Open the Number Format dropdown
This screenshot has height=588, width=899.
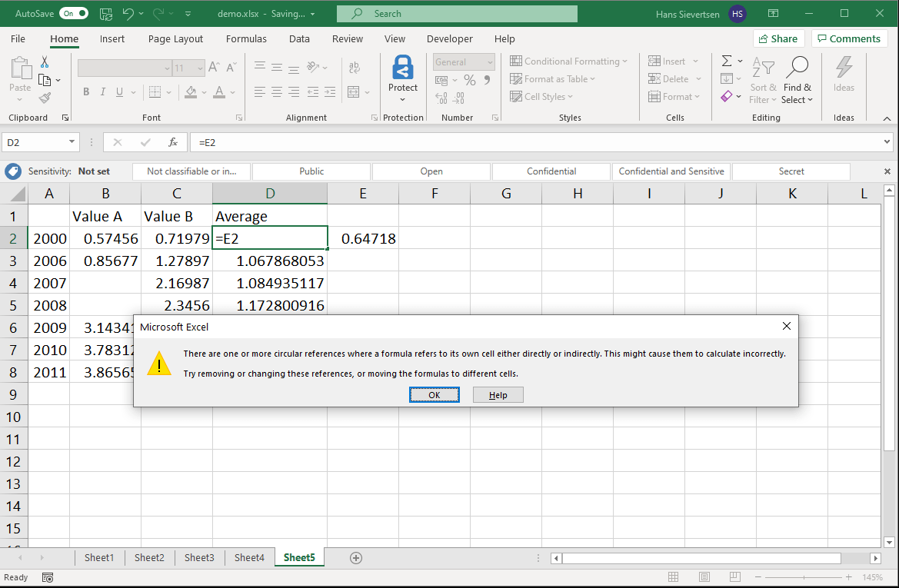[x=491, y=61]
